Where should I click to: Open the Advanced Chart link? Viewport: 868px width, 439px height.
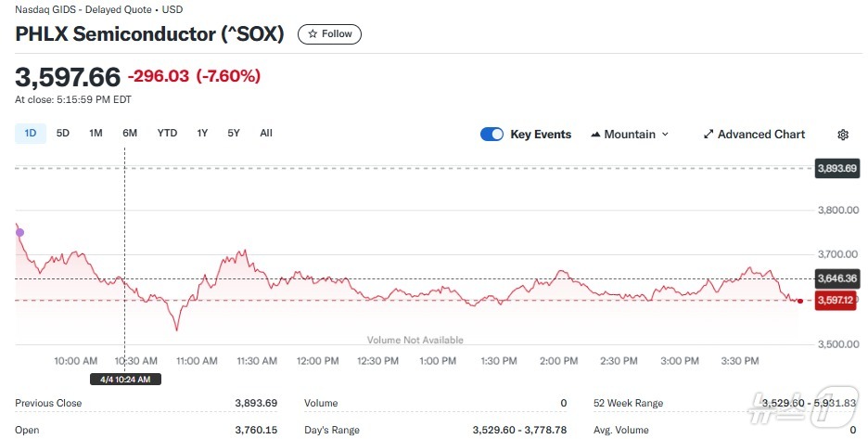(754, 135)
